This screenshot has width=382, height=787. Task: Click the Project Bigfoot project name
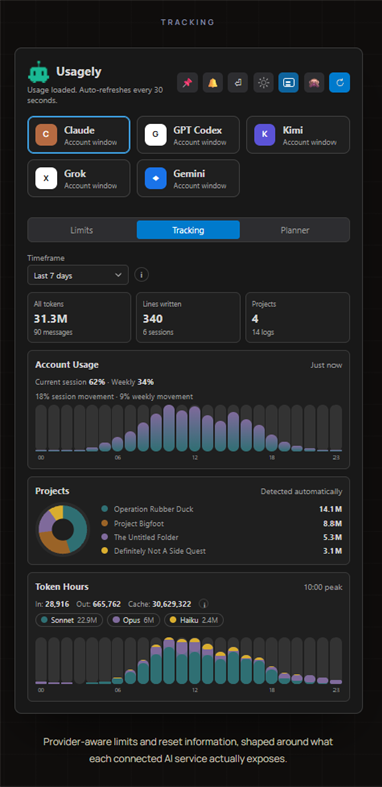coord(140,523)
